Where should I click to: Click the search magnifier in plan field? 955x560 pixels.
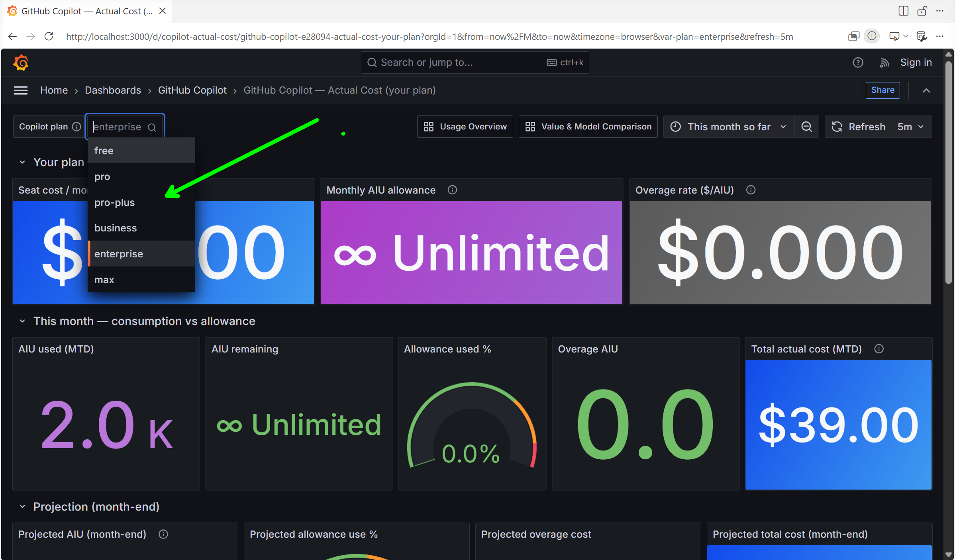point(152,127)
